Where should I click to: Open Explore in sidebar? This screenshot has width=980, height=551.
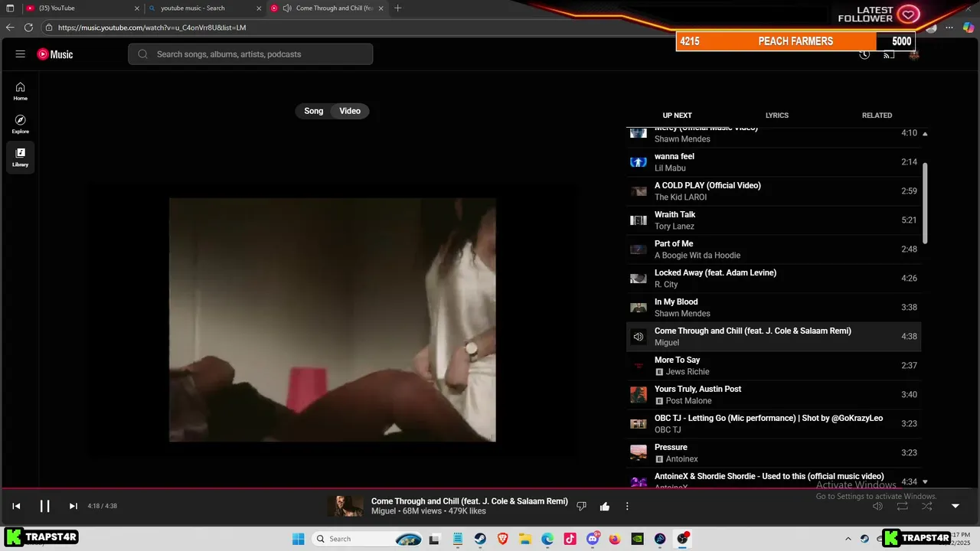point(21,124)
